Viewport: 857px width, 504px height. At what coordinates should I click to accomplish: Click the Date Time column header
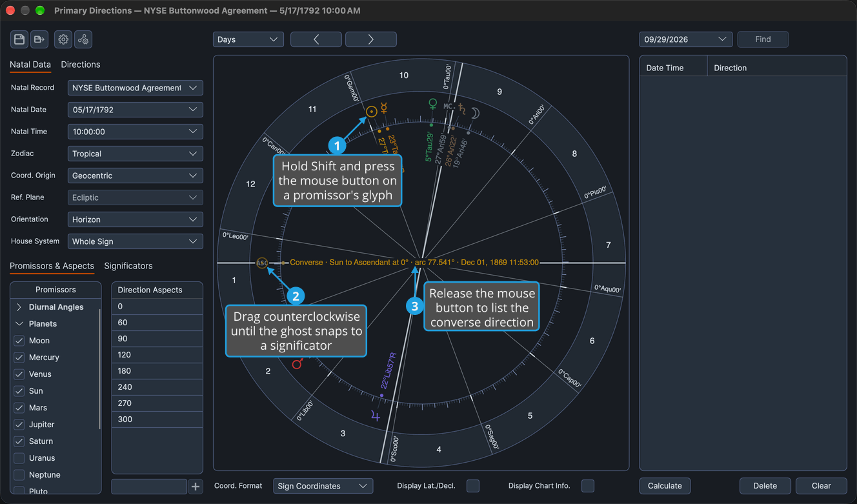[674, 68]
